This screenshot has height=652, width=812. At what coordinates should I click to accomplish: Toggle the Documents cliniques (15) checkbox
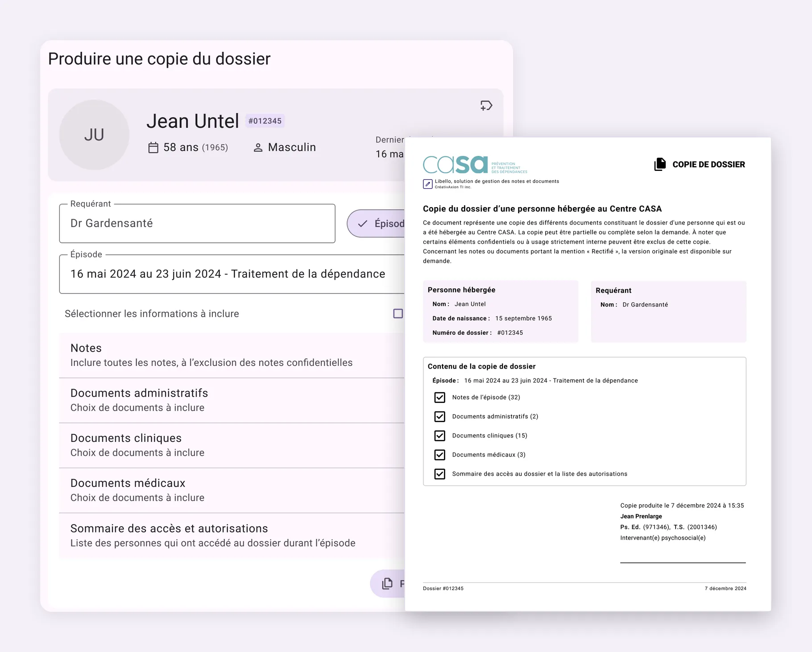tap(440, 436)
